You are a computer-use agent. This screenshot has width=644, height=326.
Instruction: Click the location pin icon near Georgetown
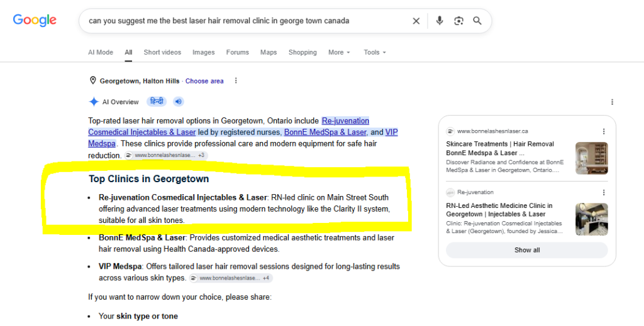click(93, 81)
